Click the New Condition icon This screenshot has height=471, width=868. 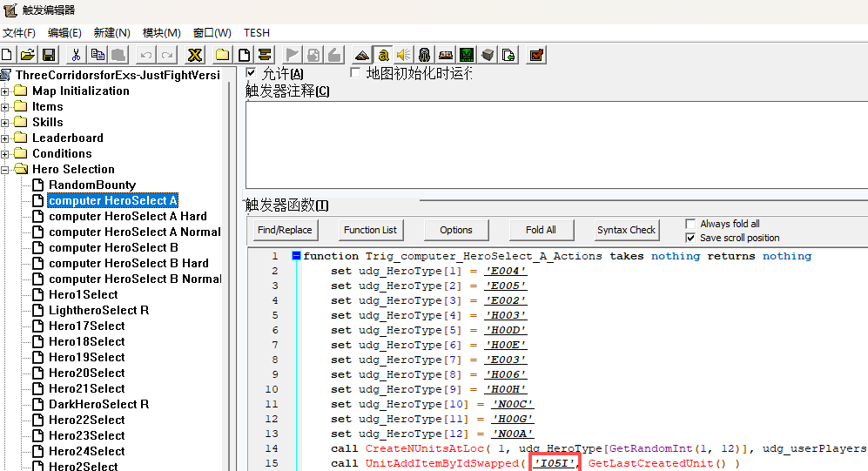click(x=313, y=55)
